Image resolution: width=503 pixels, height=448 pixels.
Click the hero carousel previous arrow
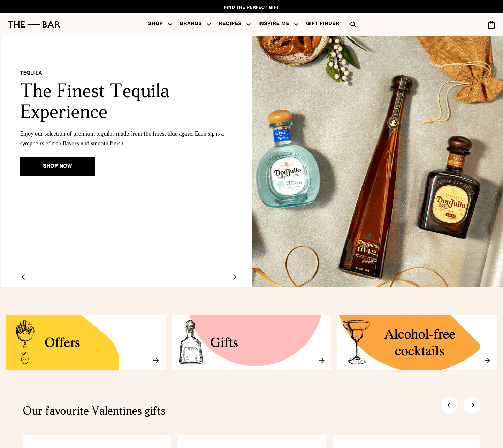(24, 277)
